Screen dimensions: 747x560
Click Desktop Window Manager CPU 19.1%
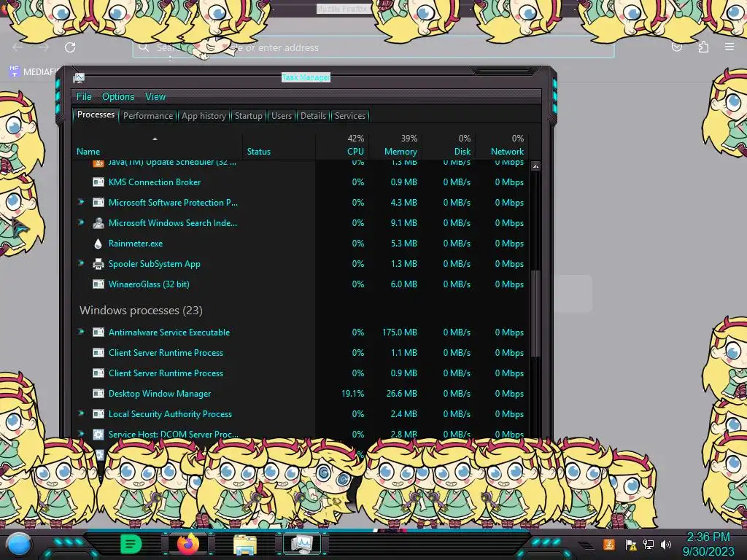(x=352, y=394)
